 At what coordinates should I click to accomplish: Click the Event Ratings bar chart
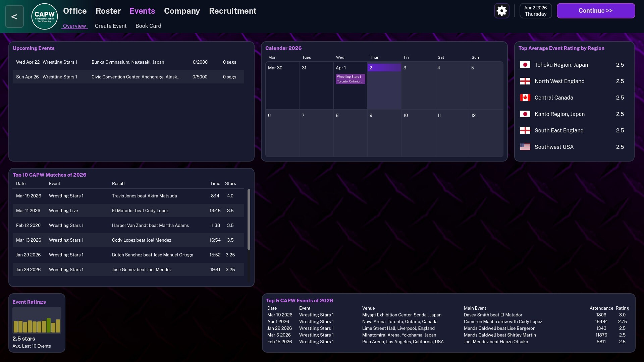pos(37,320)
